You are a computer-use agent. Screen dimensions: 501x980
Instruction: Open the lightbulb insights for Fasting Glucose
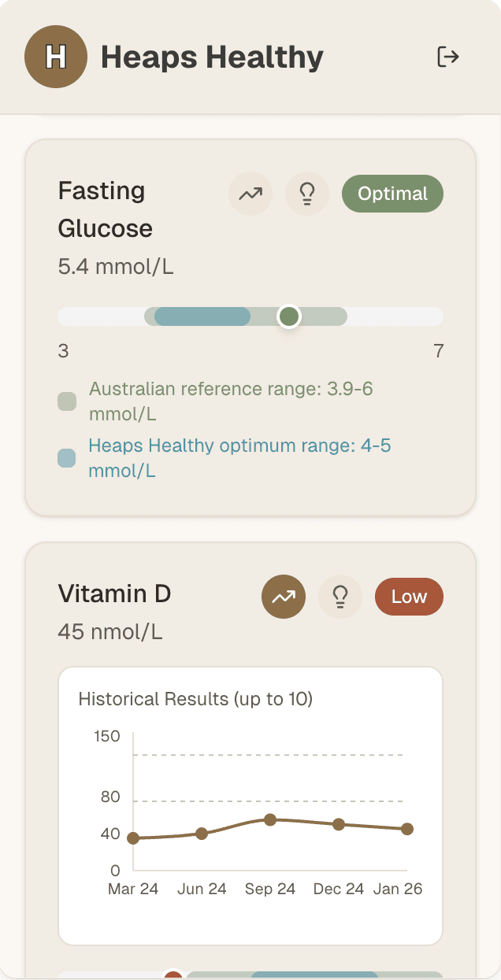pos(307,194)
